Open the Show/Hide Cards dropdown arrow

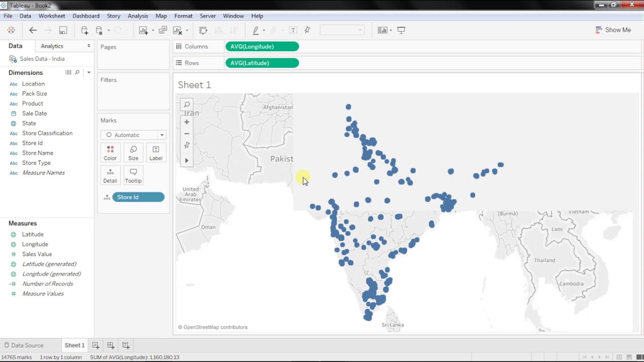[390, 31]
